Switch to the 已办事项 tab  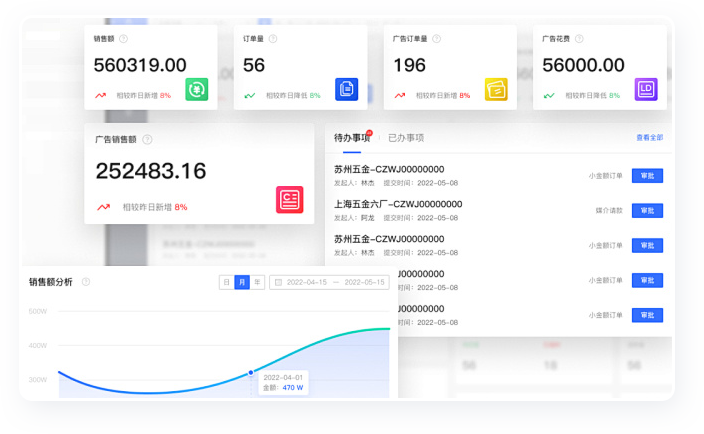[406, 138]
